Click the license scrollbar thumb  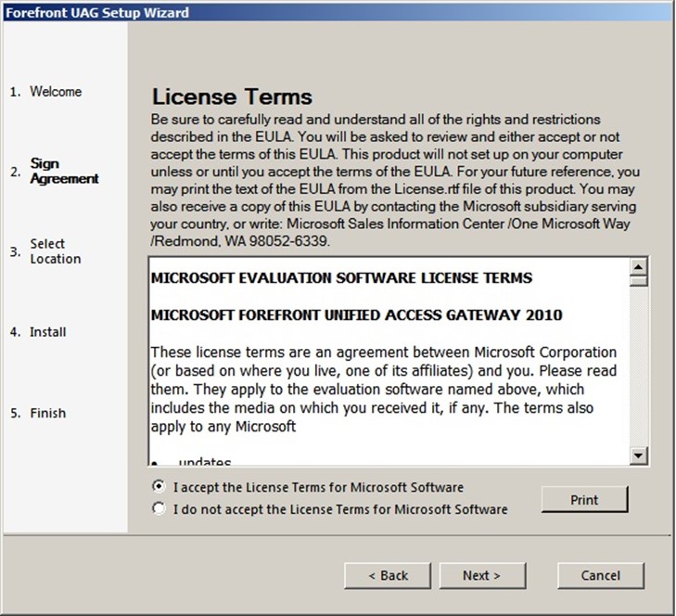pyautogui.click(x=638, y=281)
